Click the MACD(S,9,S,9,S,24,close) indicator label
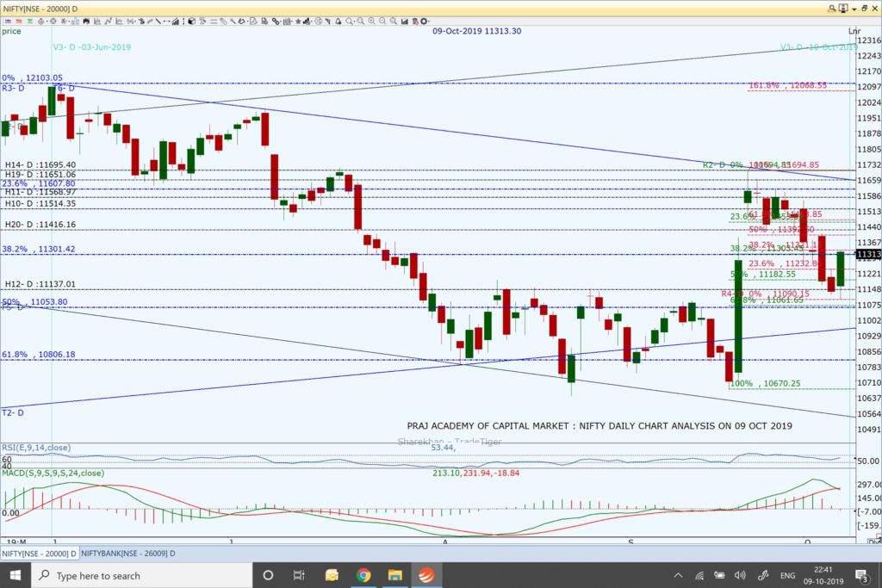 click(x=53, y=473)
